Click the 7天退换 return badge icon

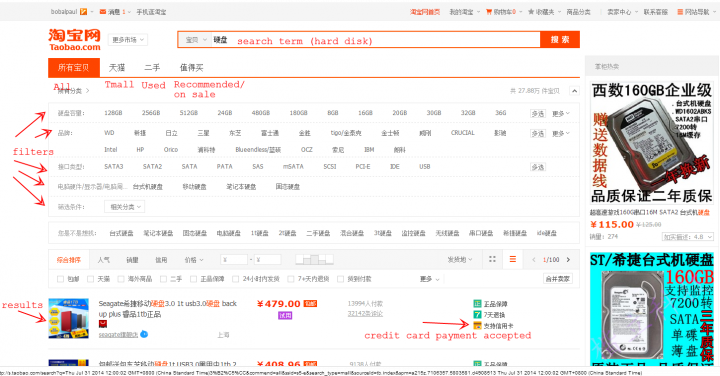pyautogui.click(x=477, y=314)
